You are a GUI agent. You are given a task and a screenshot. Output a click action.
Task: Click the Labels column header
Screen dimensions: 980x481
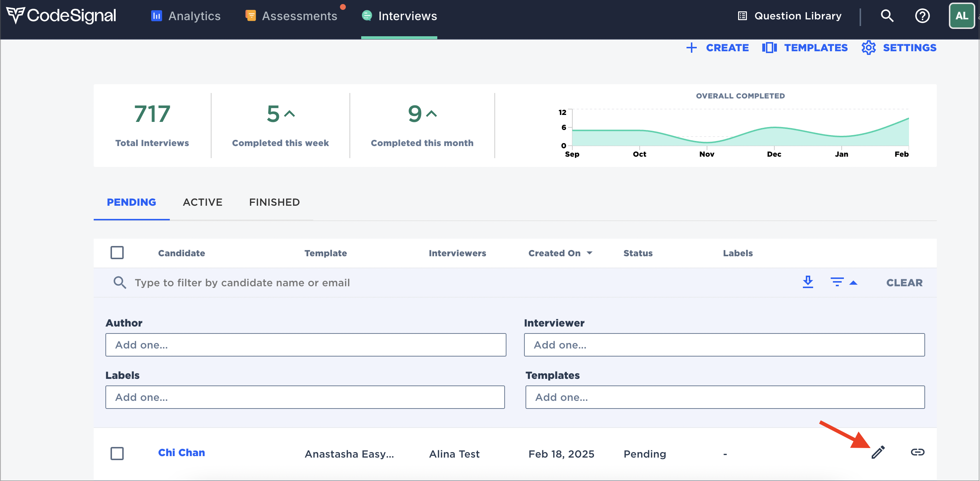click(x=738, y=253)
